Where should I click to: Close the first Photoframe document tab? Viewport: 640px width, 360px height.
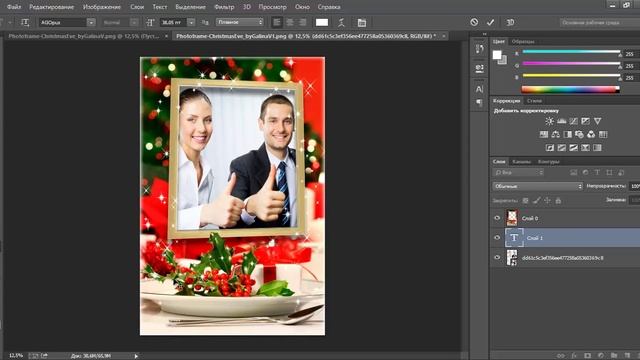click(x=167, y=36)
